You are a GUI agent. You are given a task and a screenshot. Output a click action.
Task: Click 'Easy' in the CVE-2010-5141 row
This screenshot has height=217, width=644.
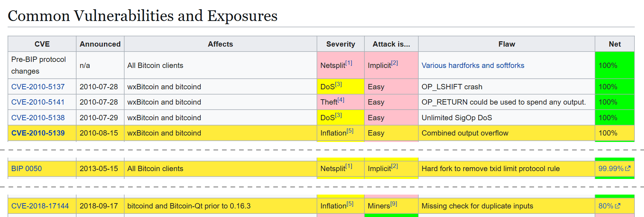(376, 102)
